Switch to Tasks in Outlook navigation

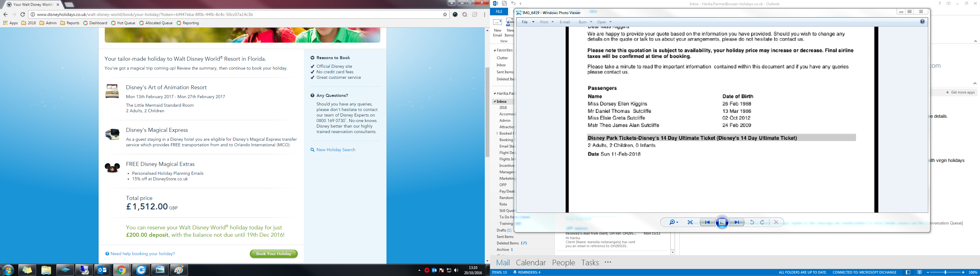click(x=590, y=263)
